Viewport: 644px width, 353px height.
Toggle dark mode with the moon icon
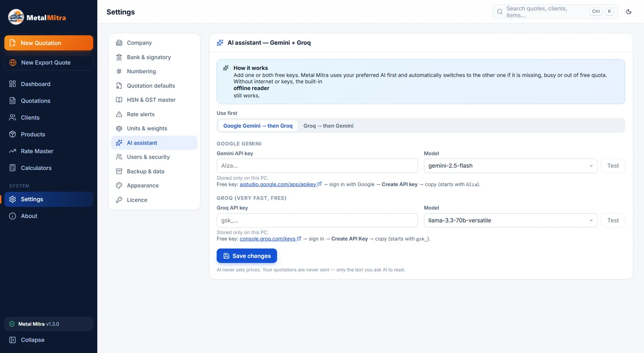[629, 12]
